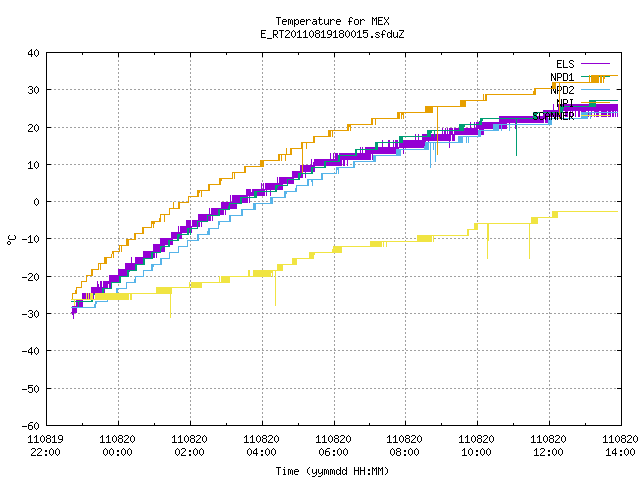Click the "Time (yymmdd HH:MM)" axis title
The height and width of the screenshot is (480, 640).
(332, 471)
